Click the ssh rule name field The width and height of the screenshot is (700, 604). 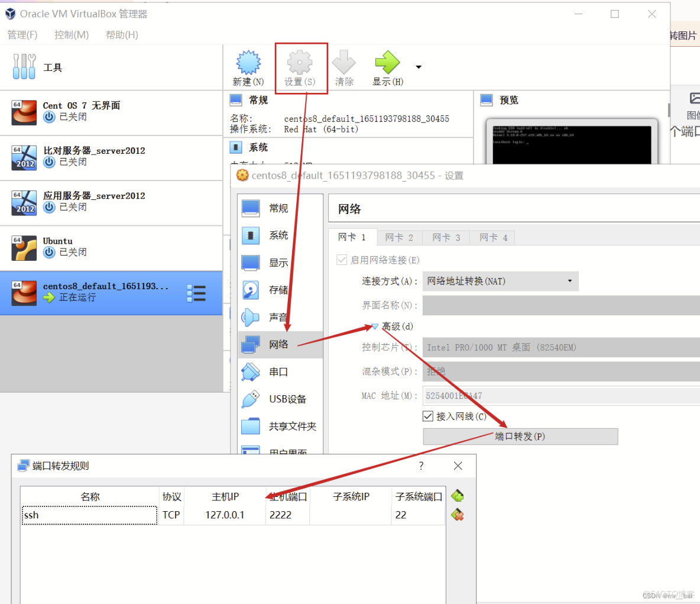pyautogui.click(x=89, y=515)
